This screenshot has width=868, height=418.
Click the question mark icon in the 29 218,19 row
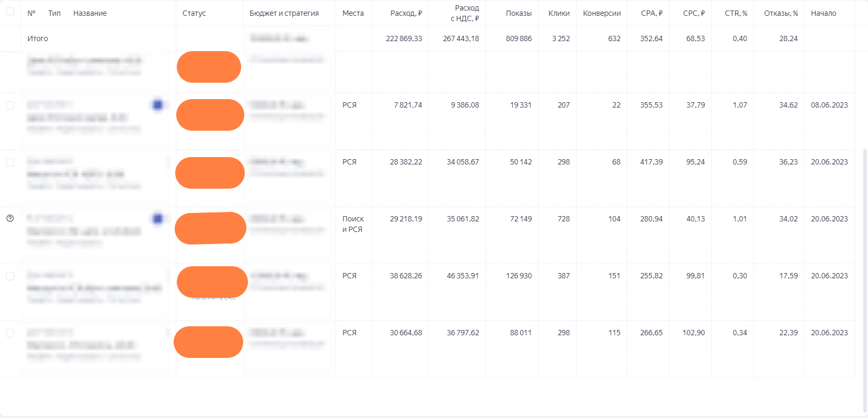(10, 218)
